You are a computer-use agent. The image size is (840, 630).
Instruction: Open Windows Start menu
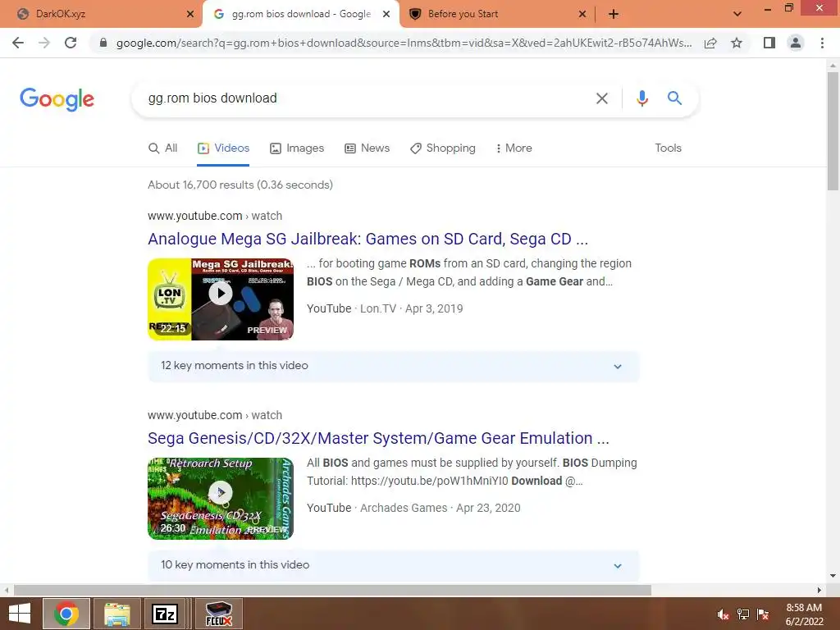point(20,614)
